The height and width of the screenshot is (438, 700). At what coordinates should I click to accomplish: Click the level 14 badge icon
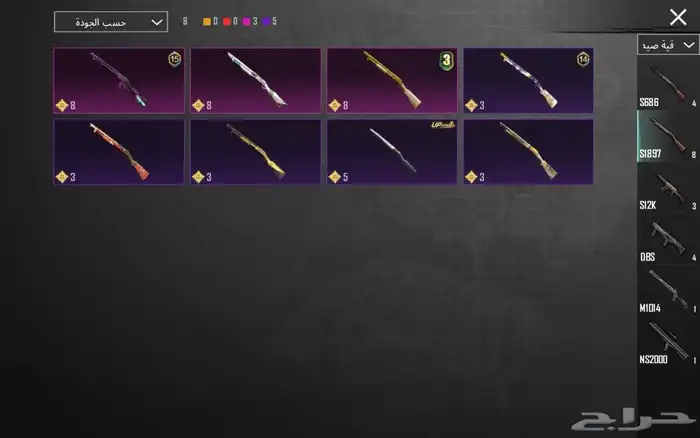click(583, 59)
